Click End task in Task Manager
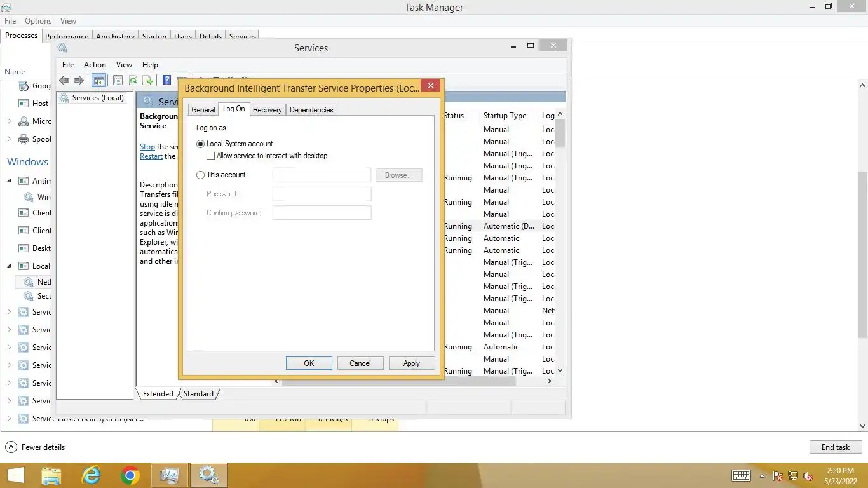The width and height of the screenshot is (868, 488). 836,447
